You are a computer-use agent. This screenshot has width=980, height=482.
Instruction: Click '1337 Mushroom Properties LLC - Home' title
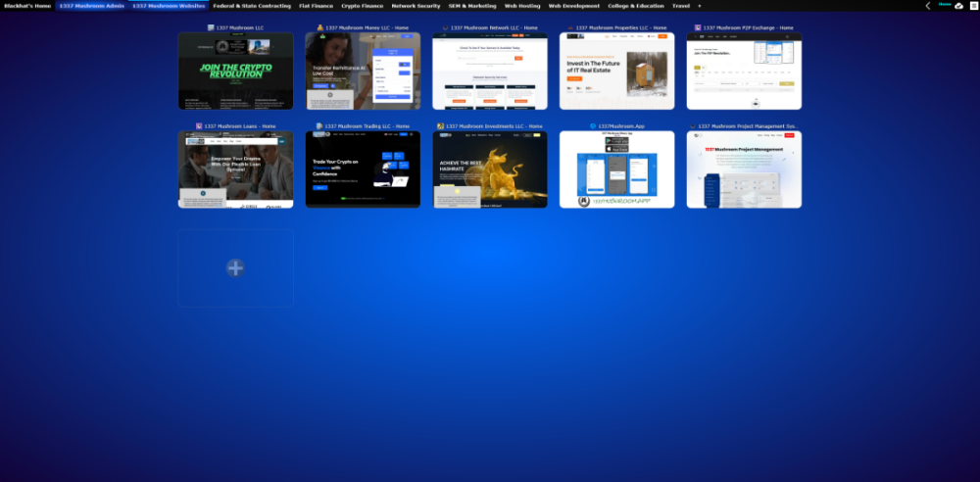[621, 27]
